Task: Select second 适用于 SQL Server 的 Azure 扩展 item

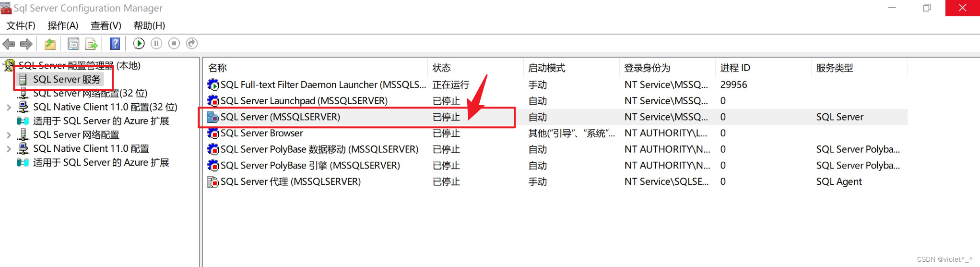Action: 101,163
